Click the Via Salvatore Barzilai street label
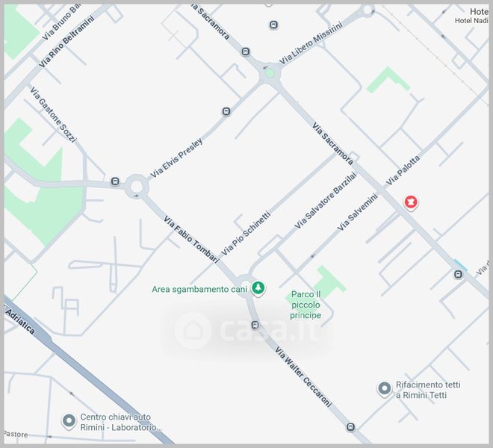This screenshot has height=448, width=493. coord(326,200)
